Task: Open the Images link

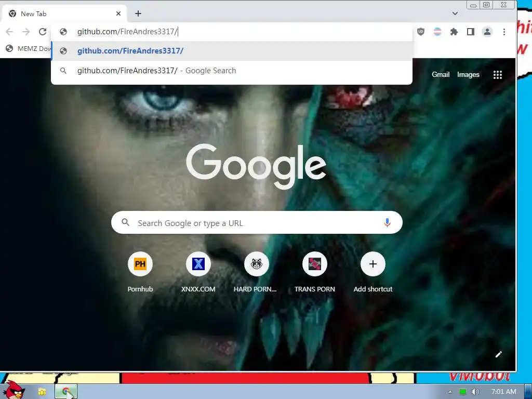Action: (468, 74)
